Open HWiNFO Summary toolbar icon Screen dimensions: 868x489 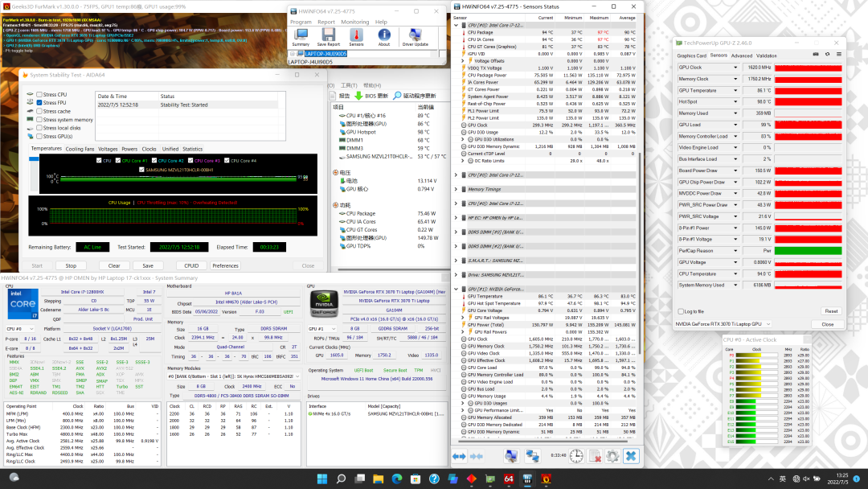[x=301, y=36]
